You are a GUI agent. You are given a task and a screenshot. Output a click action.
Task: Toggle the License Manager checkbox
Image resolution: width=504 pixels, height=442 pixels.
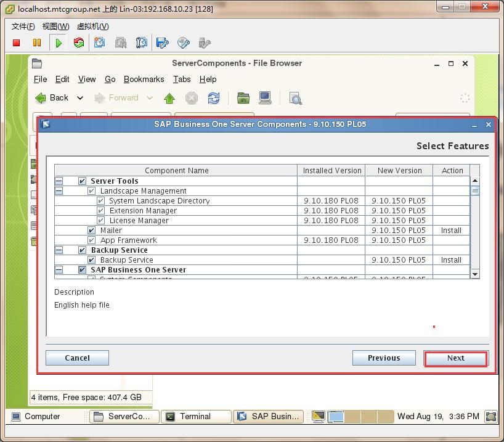pos(100,220)
